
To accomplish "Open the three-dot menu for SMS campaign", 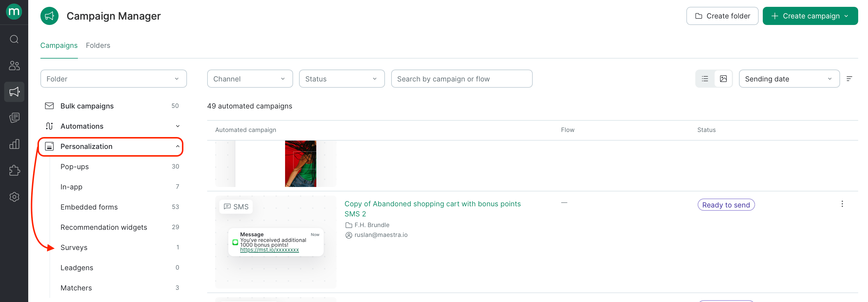I will pyautogui.click(x=842, y=204).
